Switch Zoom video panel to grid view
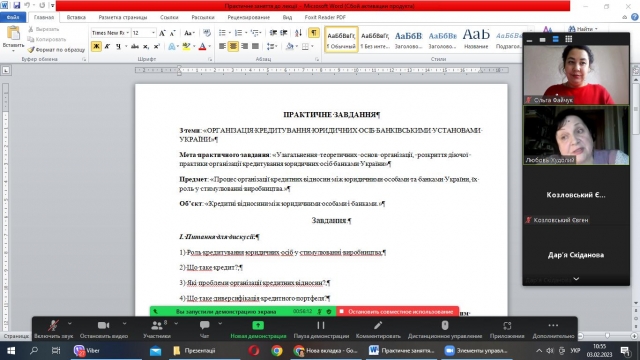The height and width of the screenshot is (360, 640). click(569, 39)
